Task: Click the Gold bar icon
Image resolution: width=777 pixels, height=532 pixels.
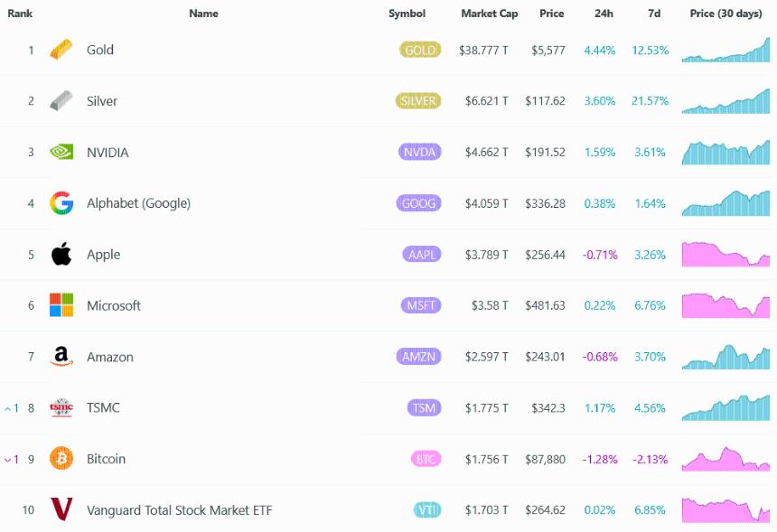Action: (x=61, y=50)
